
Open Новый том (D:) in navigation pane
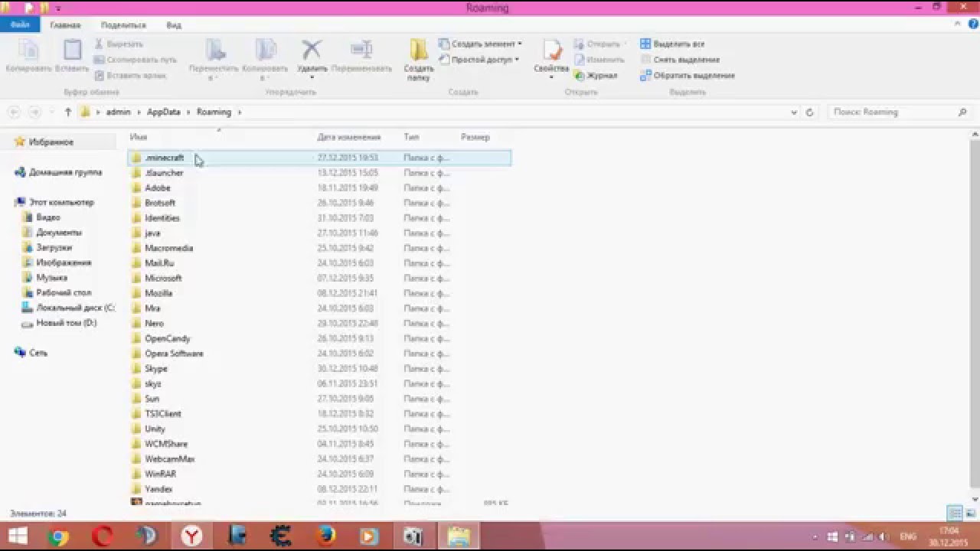(x=66, y=323)
